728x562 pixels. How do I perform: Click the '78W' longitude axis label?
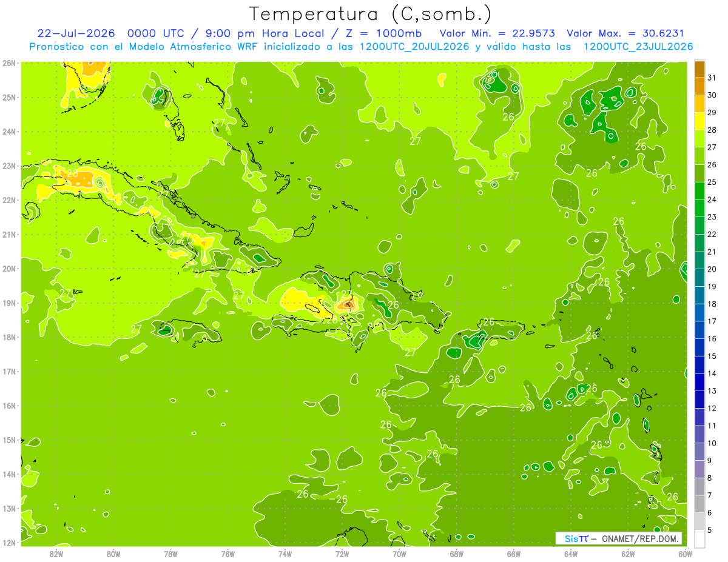tap(170, 554)
